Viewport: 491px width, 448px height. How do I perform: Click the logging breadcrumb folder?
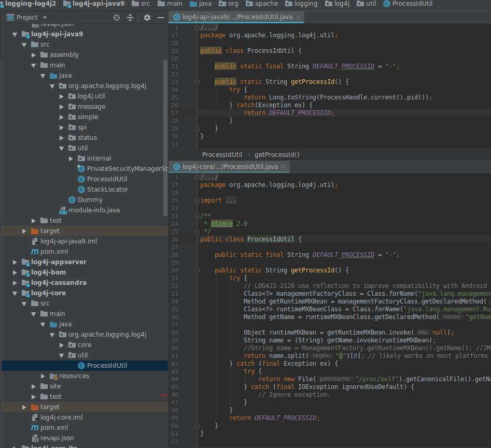[x=302, y=4]
